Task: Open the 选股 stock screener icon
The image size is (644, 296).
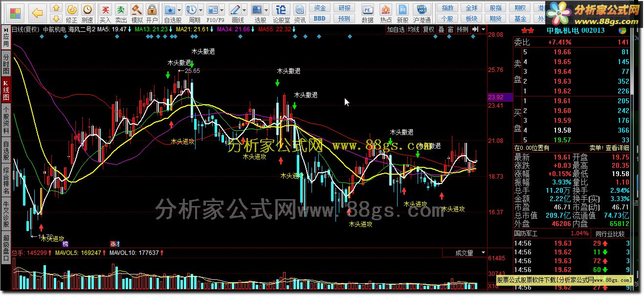Action: pos(257,10)
